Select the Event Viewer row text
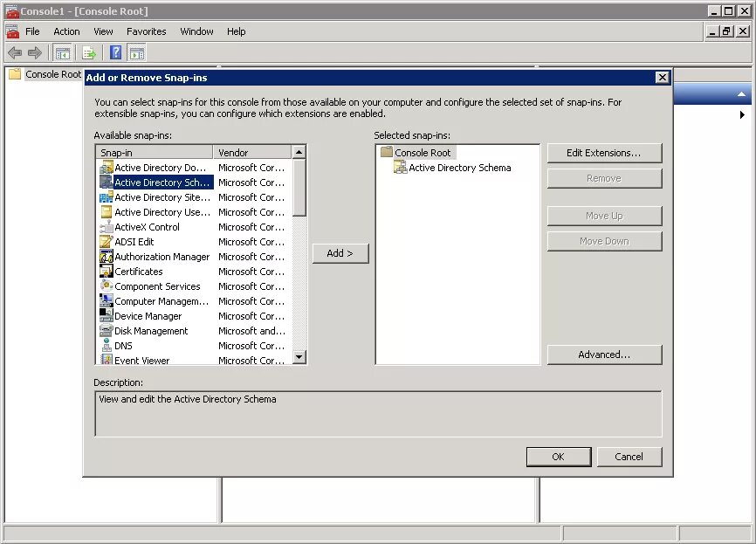The image size is (756, 544). coord(141,360)
